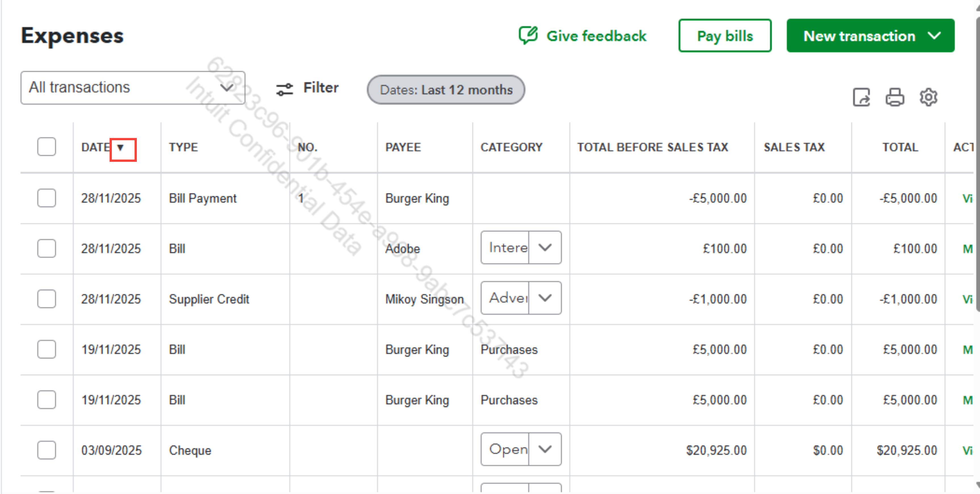
Task: Expand the Cheque row category dropdown
Action: (545, 449)
